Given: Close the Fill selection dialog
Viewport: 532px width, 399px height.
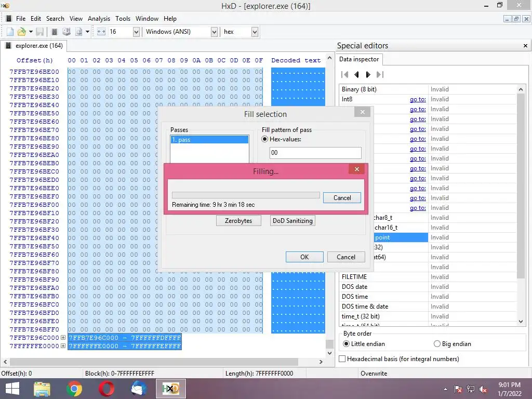Looking at the screenshot, I should 362,112.
